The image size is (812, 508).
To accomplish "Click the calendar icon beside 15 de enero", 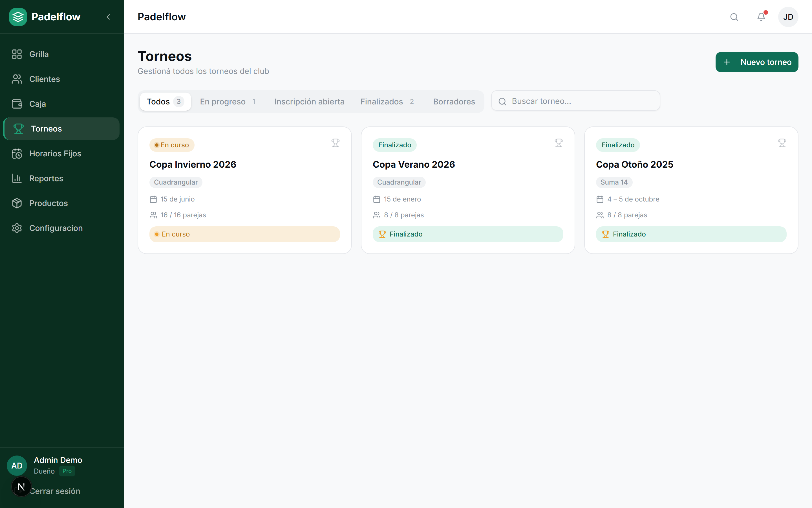I will tap(376, 199).
